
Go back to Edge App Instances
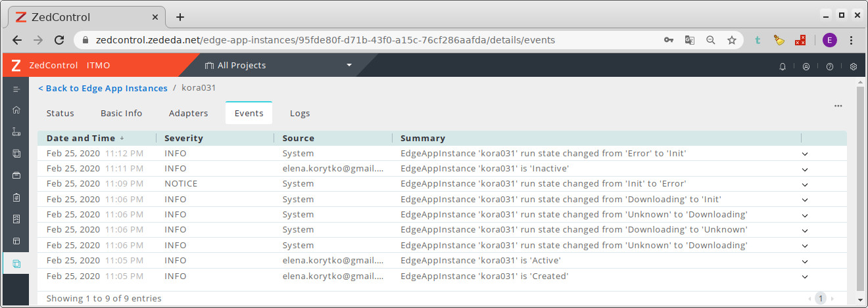tap(103, 88)
